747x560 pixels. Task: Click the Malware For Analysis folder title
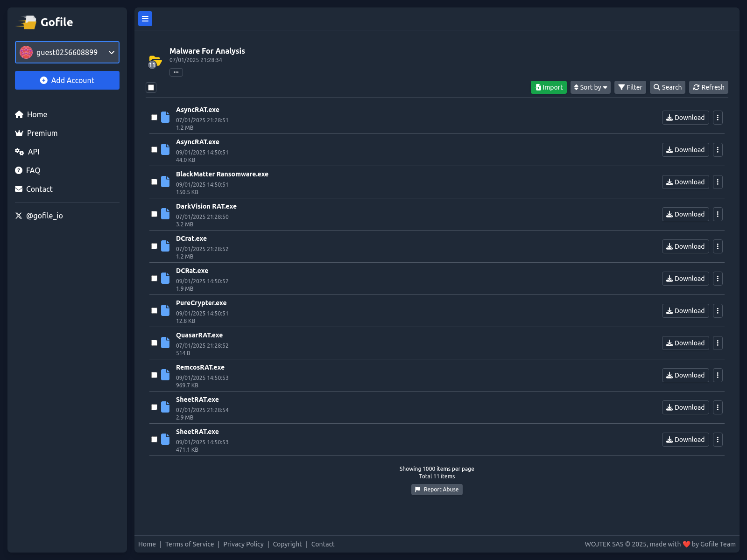point(207,51)
